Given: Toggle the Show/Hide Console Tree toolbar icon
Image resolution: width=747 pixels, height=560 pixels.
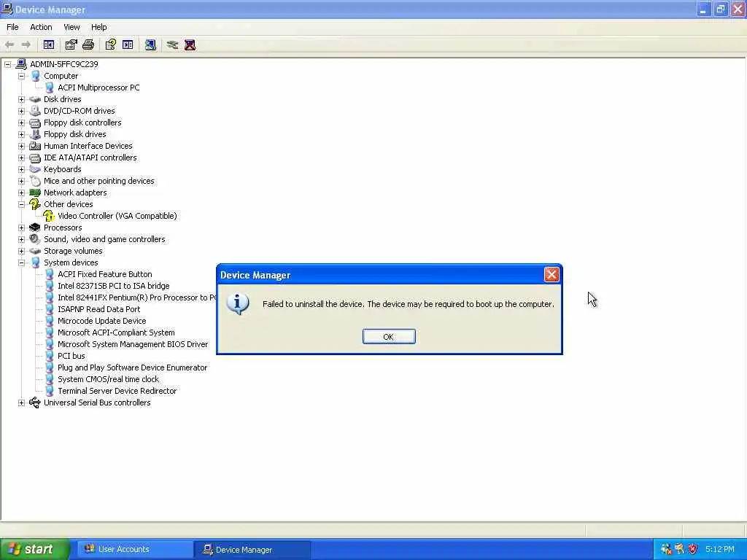Looking at the screenshot, I should pos(49,44).
